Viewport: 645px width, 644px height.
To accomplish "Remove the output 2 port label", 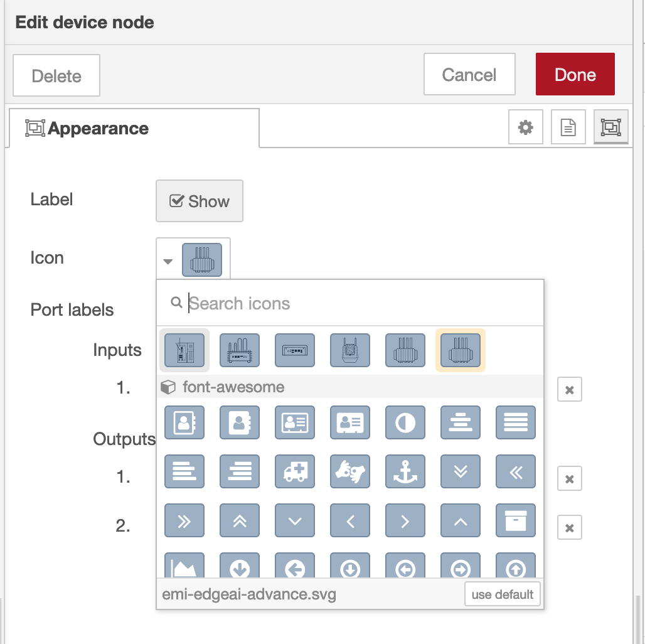I will click(x=569, y=528).
